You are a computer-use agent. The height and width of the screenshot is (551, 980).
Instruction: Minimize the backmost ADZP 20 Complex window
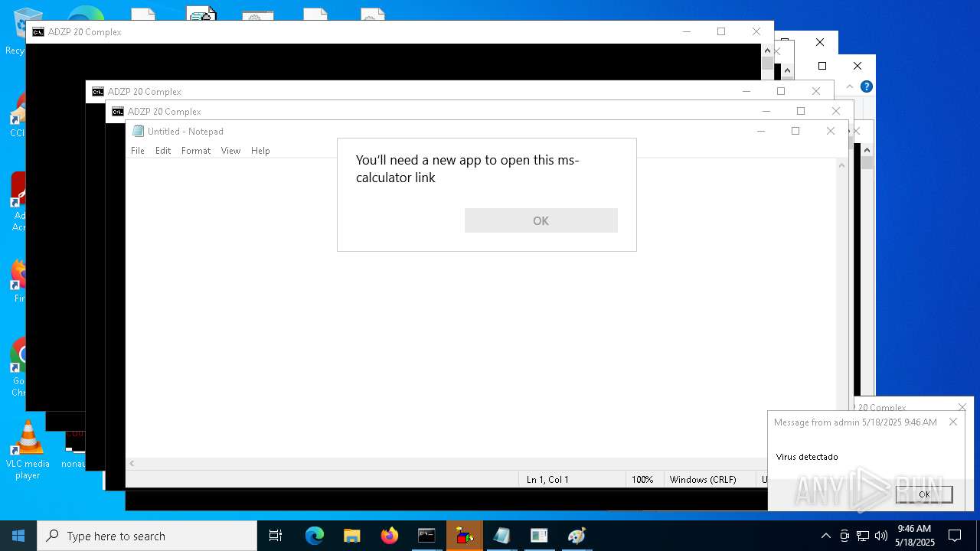[686, 31]
